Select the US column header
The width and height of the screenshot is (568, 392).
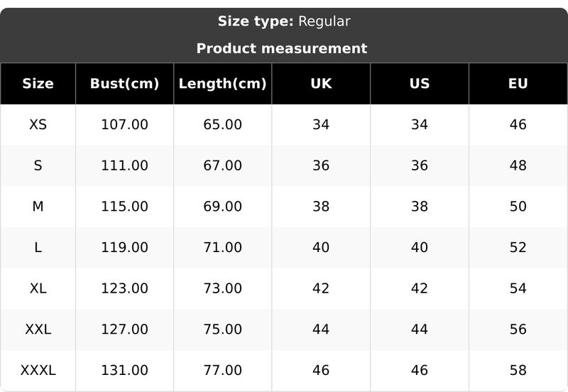[420, 84]
